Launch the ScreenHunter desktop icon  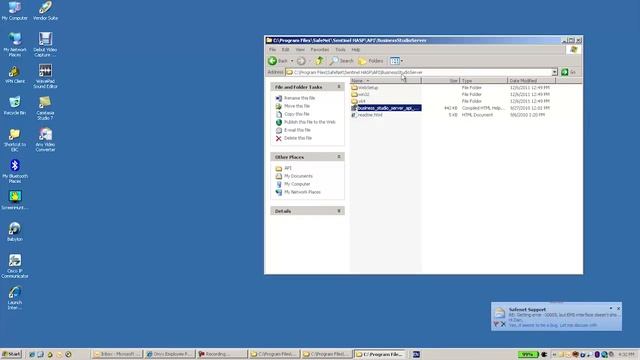(x=15, y=200)
